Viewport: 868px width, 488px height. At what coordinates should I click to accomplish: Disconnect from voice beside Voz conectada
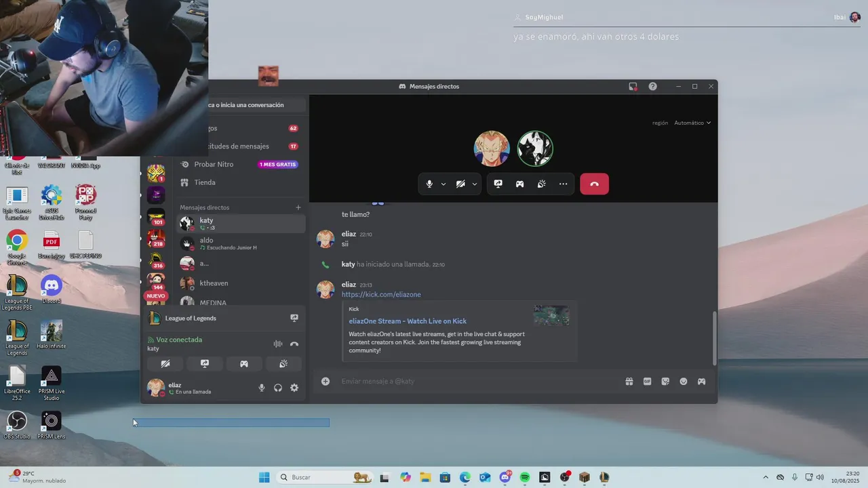pyautogui.click(x=294, y=344)
